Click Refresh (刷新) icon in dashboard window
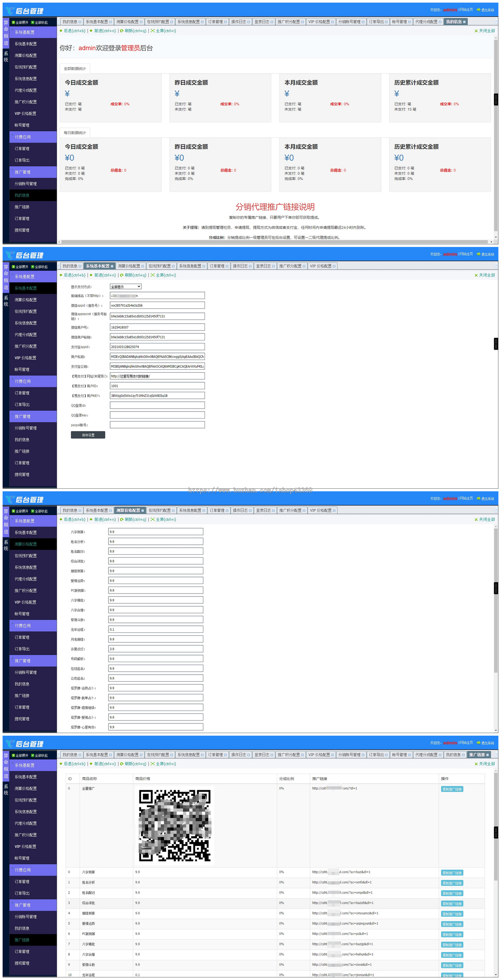This screenshot has width=501, height=980. tap(121, 31)
